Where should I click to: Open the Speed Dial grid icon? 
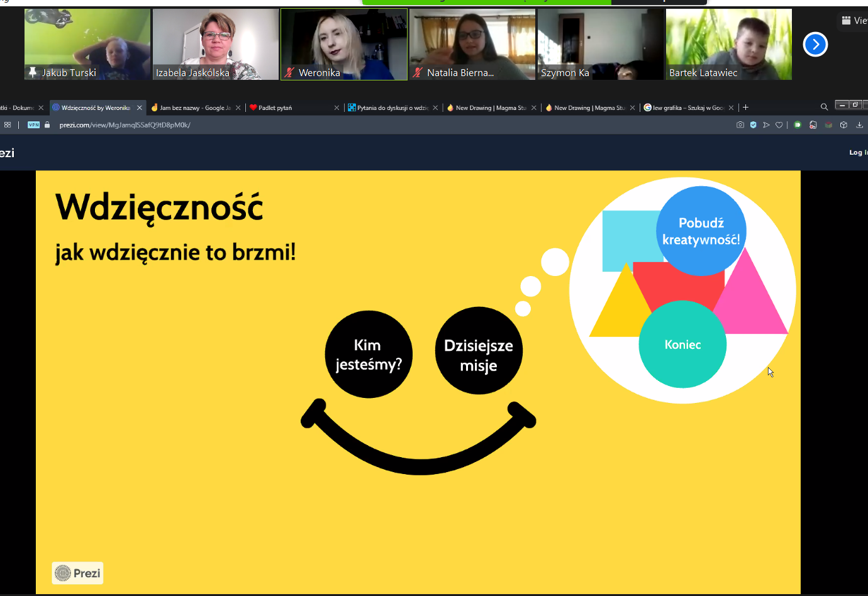[x=8, y=125]
